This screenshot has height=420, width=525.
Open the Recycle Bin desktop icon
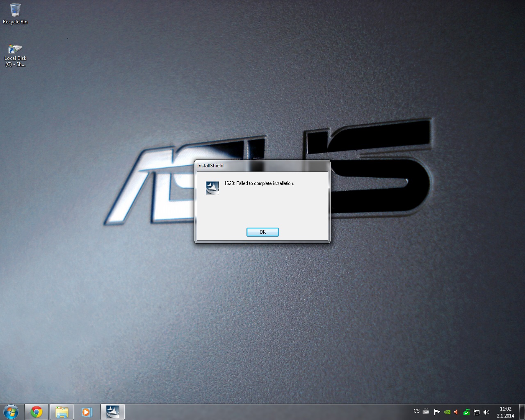pyautogui.click(x=15, y=14)
